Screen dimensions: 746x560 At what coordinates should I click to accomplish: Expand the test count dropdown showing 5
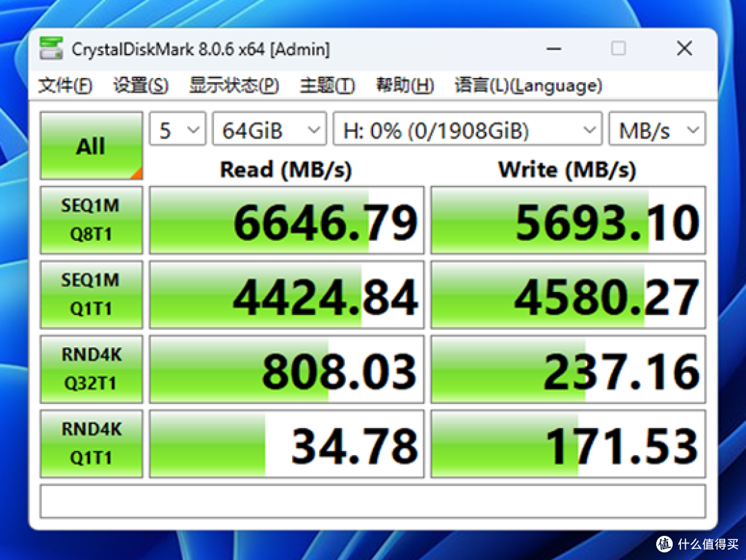click(178, 129)
